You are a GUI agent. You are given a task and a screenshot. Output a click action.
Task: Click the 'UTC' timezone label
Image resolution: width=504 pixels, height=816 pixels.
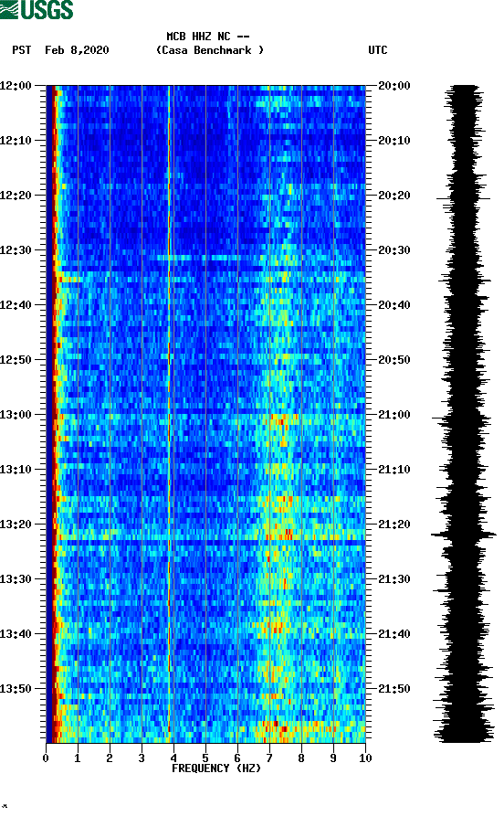pos(378,50)
